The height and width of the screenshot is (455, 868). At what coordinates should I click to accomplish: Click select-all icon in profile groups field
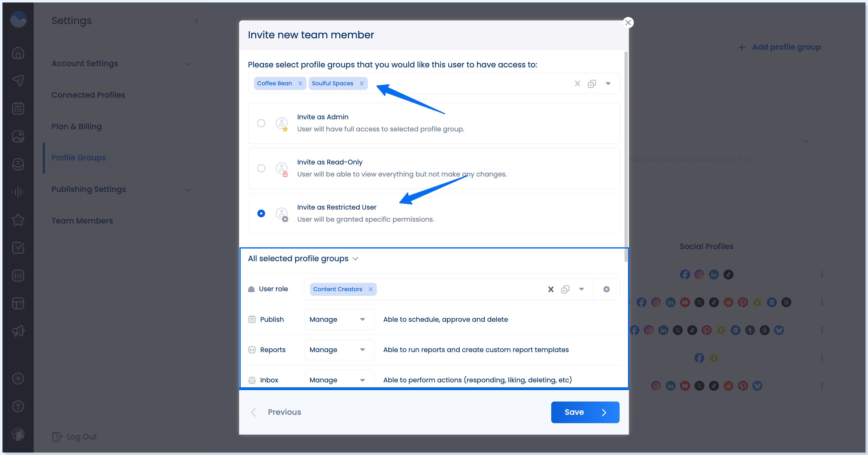[x=592, y=83]
